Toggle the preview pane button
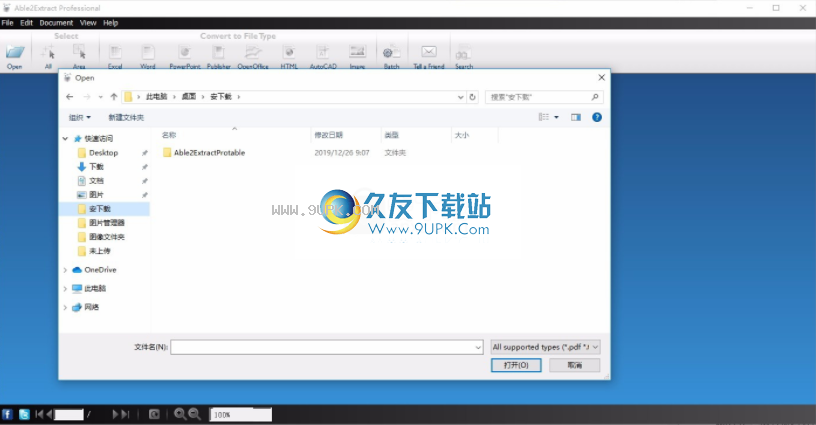The width and height of the screenshot is (816, 425). coord(576,118)
